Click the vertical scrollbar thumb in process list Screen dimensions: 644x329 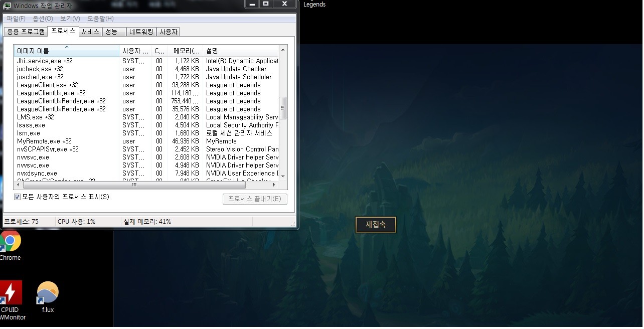283,108
